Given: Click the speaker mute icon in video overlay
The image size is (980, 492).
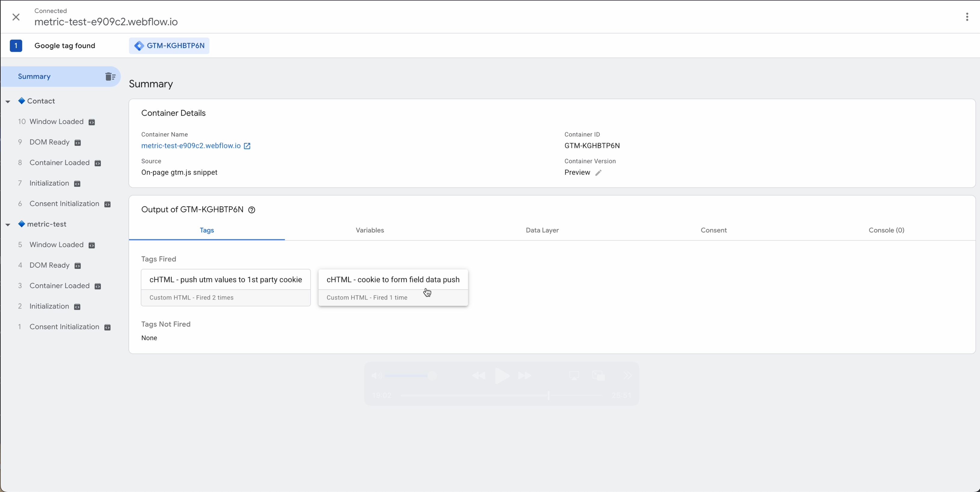Looking at the screenshot, I should coord(377,376).
